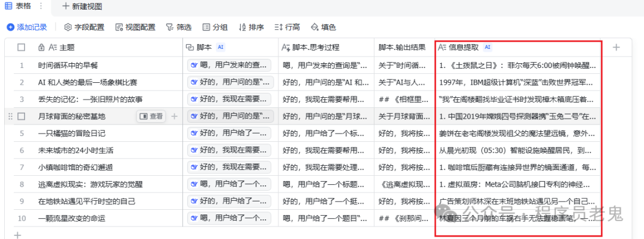Open the 填色 fill color option
The width and height of the screenshot is (644, 239).
tap(323, 27)
